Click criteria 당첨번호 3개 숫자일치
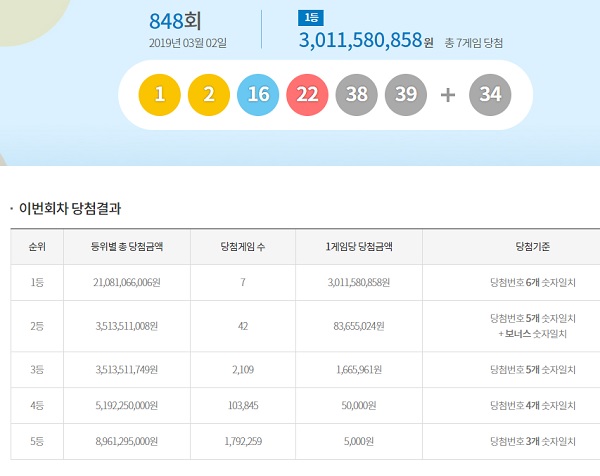The image size is (600, 476). (533, 441)
